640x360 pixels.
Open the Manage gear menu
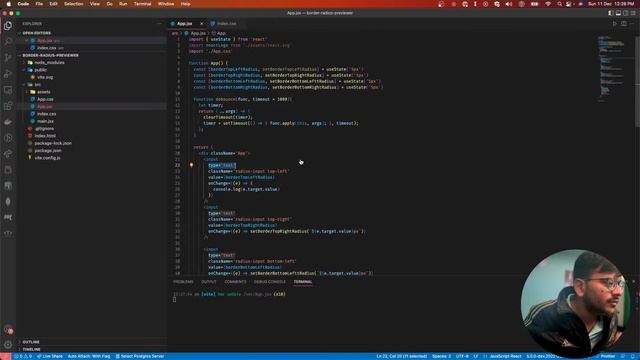[x=8, y=345]
